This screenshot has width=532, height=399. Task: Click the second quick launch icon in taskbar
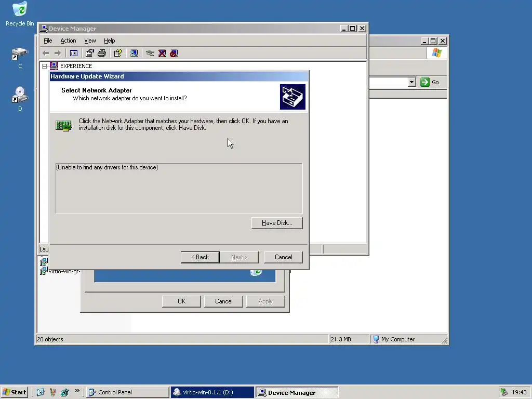[52, 392]
